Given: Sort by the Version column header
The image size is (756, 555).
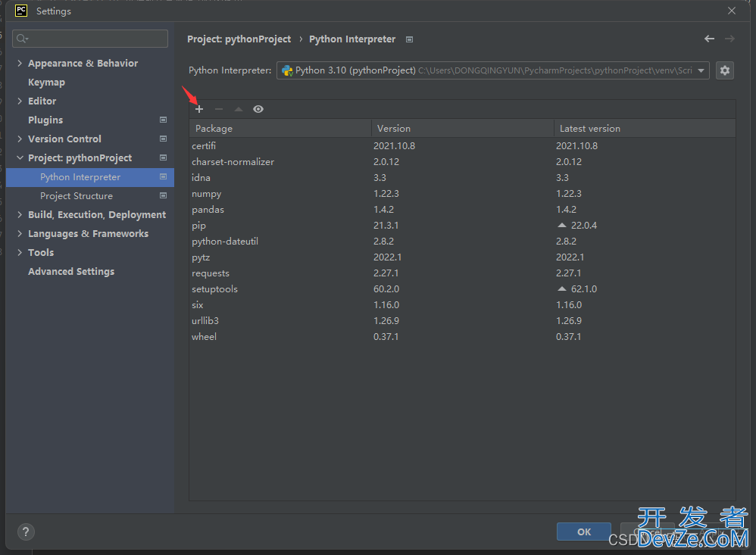Looking at the screenshot, I should [x=462, y=129].
